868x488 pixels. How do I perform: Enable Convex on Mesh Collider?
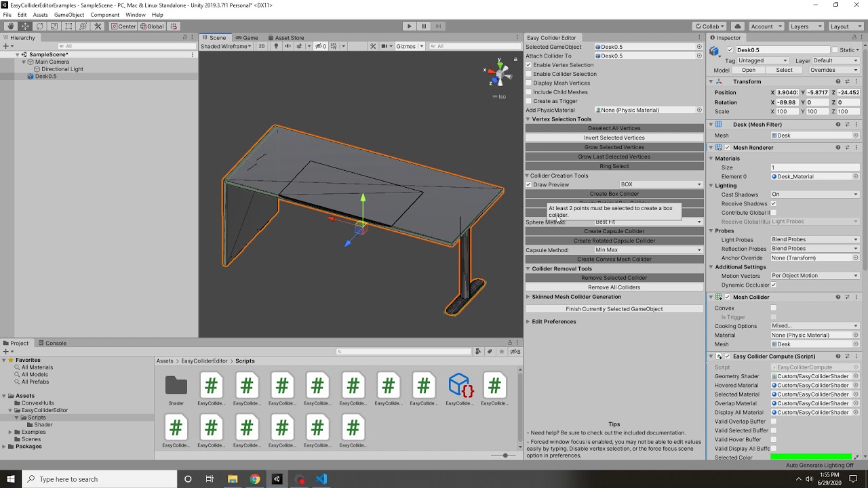(x=774, y=308)
